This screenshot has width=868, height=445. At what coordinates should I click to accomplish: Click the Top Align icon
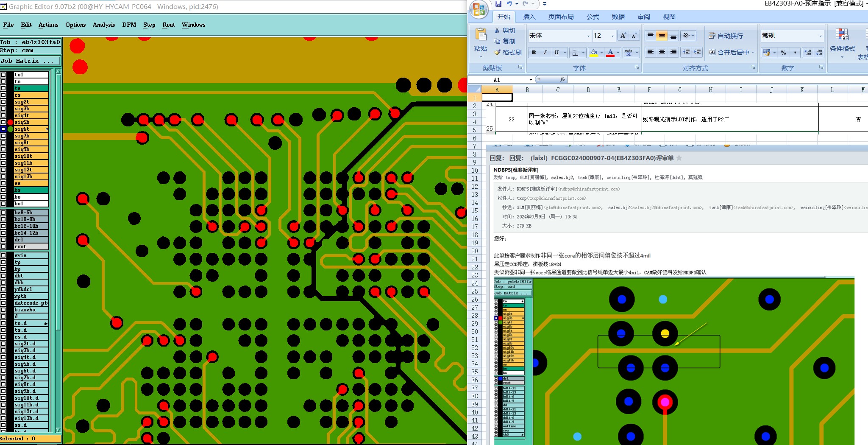pyautogui.click(x=651, y=36)
